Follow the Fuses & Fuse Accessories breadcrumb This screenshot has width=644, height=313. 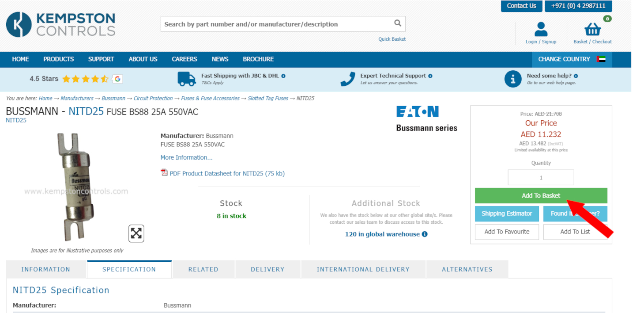tap(210, 99)
